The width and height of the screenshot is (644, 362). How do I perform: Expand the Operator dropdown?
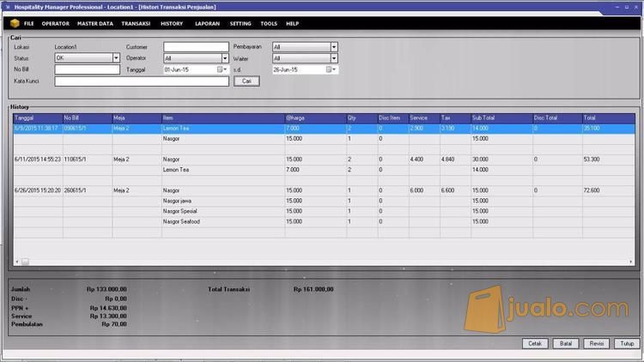(225, 58)
